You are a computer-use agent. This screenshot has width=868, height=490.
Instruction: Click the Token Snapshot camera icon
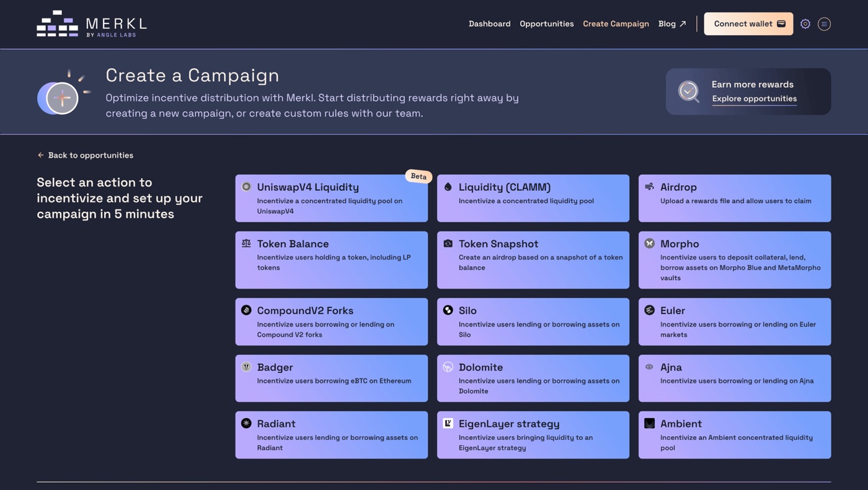[x=448, y=243]
